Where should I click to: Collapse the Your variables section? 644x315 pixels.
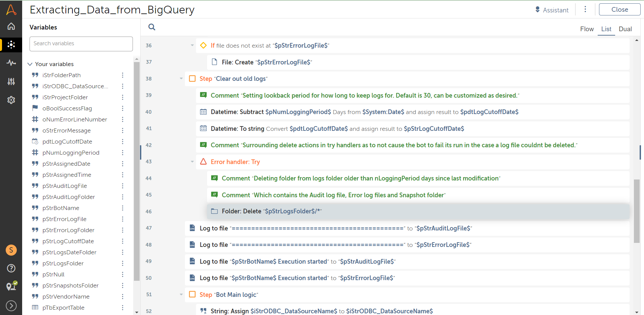pyautogui.click(x=30, y=64)
